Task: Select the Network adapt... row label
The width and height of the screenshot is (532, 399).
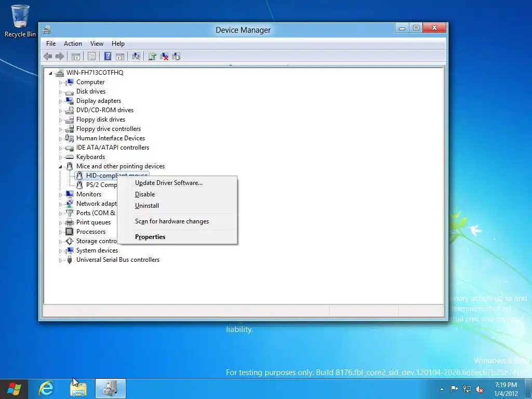Action: (x=96, y=204)
